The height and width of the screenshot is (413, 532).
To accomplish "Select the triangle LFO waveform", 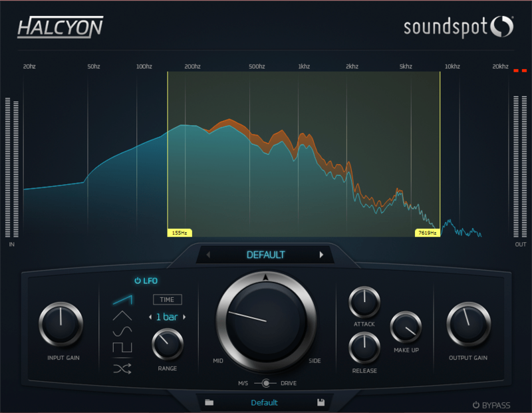I will pyautogui.click(x=122, y=316).
